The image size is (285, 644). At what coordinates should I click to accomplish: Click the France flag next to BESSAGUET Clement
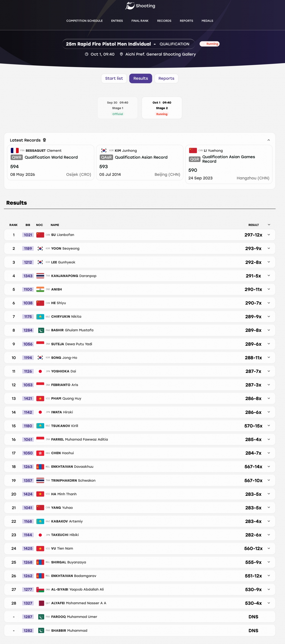[15, 150]
